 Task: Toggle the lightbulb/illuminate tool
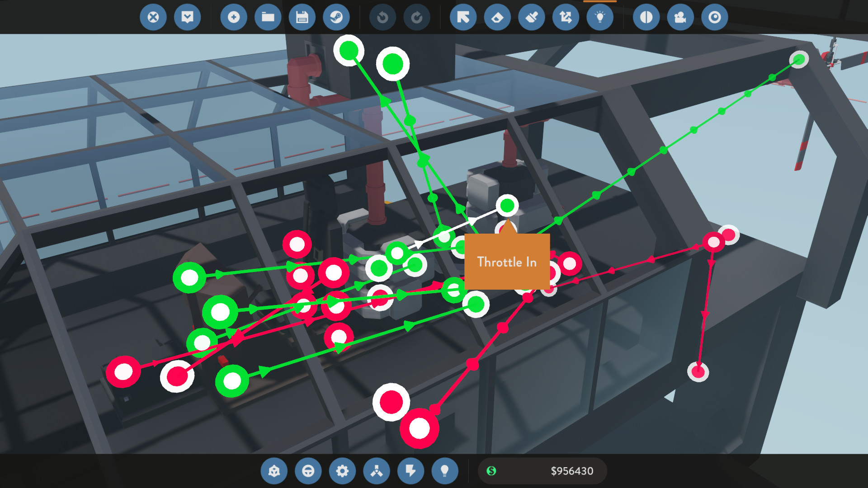point(599,17)
